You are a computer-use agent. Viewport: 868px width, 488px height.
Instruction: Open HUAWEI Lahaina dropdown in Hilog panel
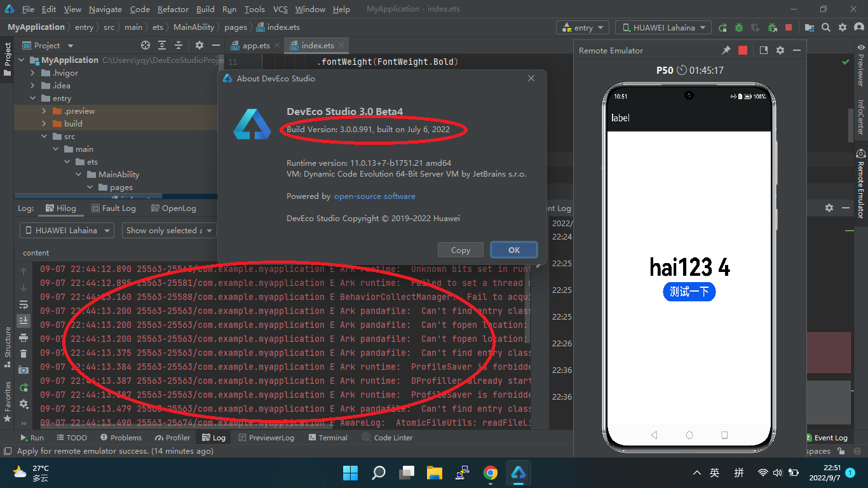(x=67, y=230)
